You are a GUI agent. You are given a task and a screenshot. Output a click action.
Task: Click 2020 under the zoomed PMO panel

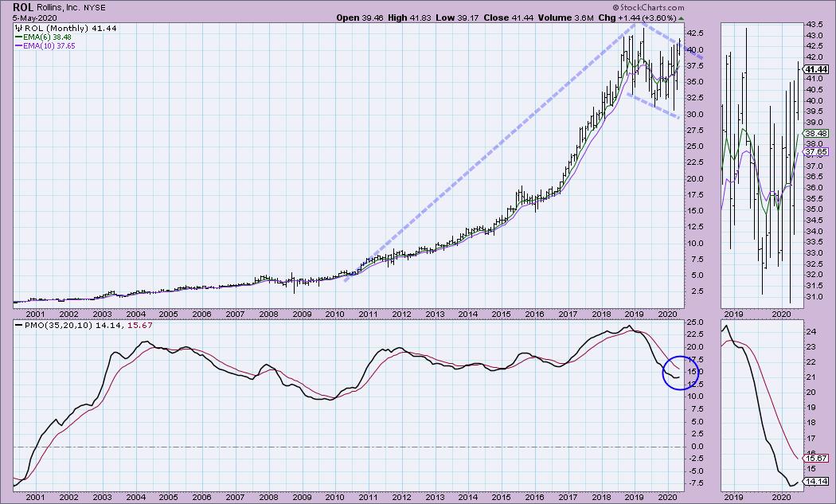tap(781, 497)
